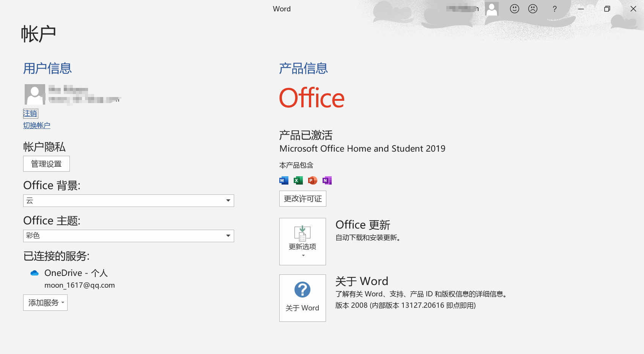Click the 注销 sign out link

pyautogui.click(x=30, y=113)
